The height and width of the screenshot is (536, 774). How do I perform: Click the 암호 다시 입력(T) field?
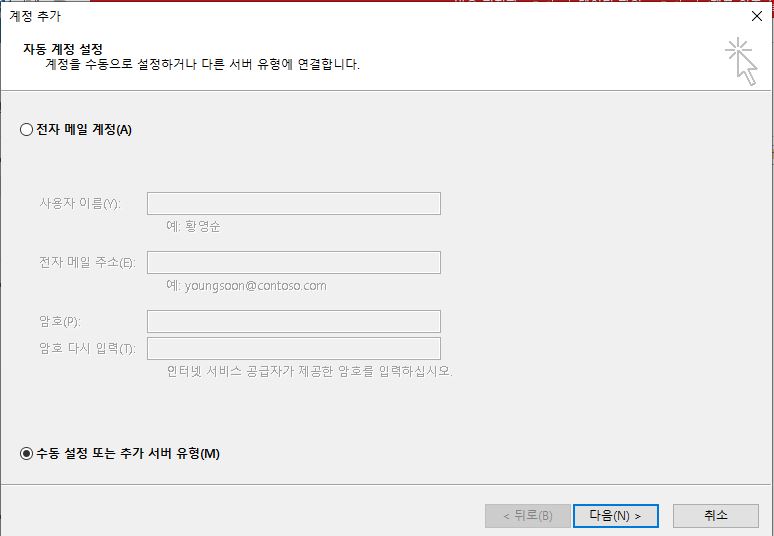click(x=293, y=348)
